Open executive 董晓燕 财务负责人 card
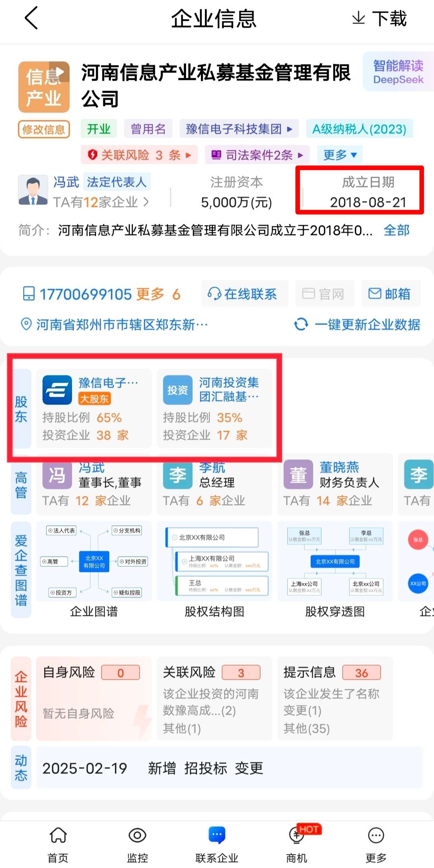The image size is (434, 868). [335, 484]
